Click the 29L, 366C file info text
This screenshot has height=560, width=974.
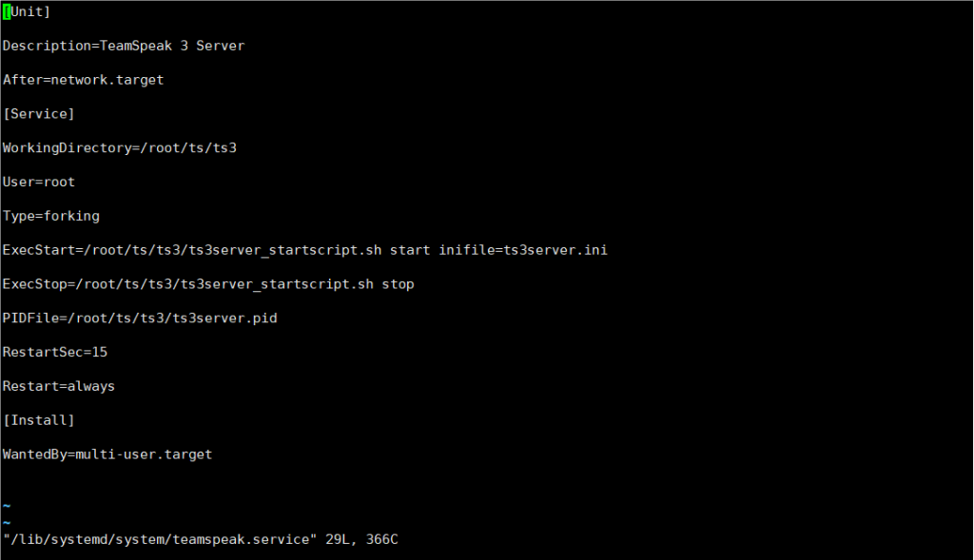361,539
